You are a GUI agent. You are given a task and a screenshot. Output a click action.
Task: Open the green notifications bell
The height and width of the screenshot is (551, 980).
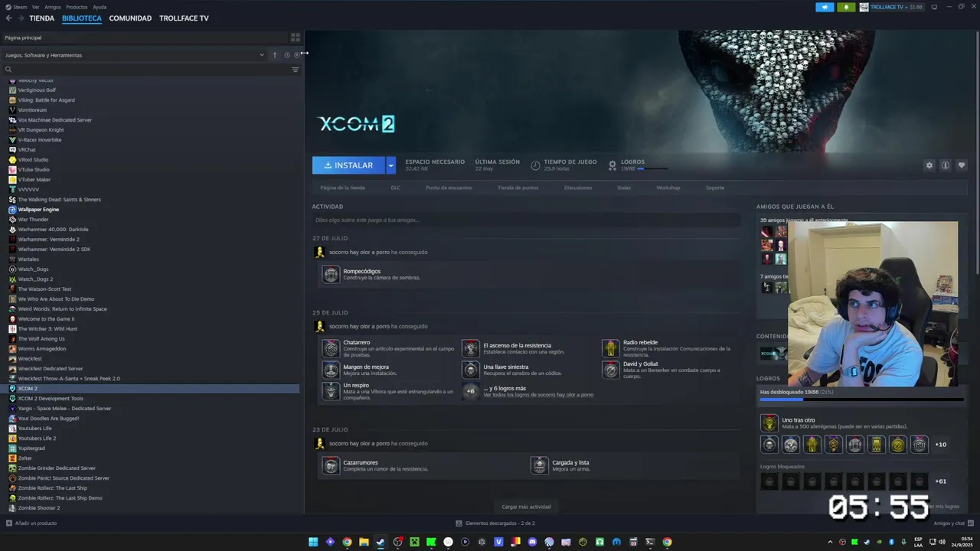coord(846,7)
